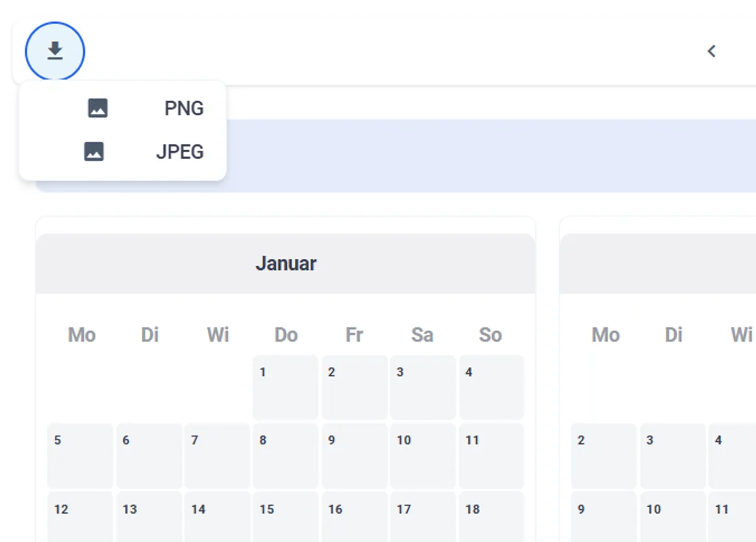Select the image icon next to PNG
756x542 pixels.
pyautogui.click(x=98, y=108)
